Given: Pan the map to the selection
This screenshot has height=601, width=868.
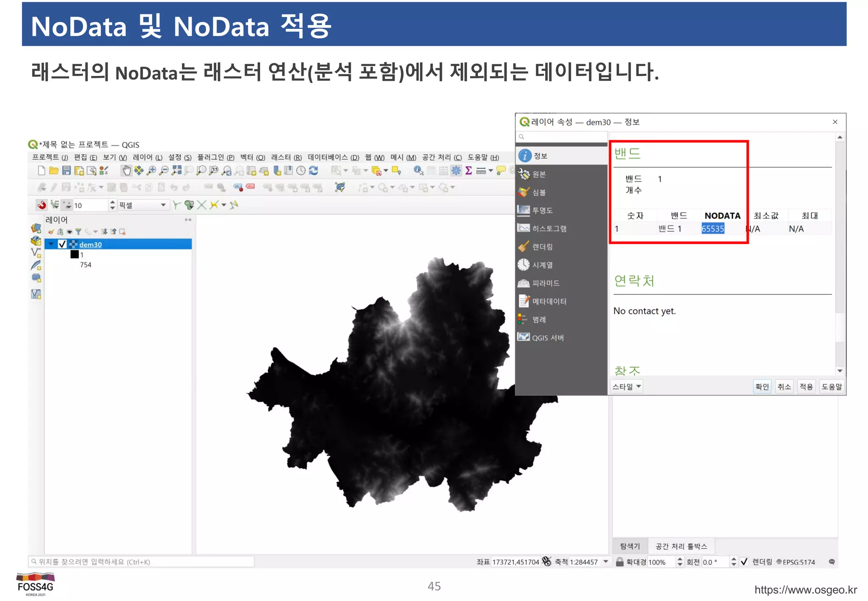Looking at the screenshot, I should 139,171.
